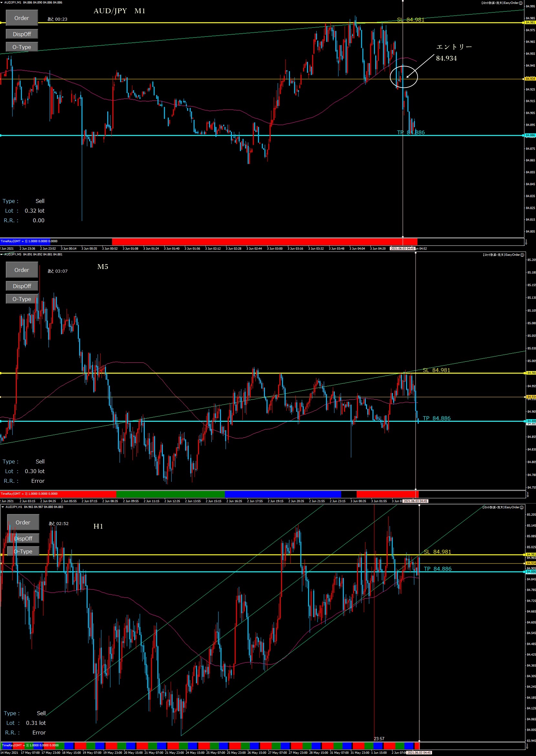Click the red TimeRay session bar under M1 chart

click(x=264, y=241)
